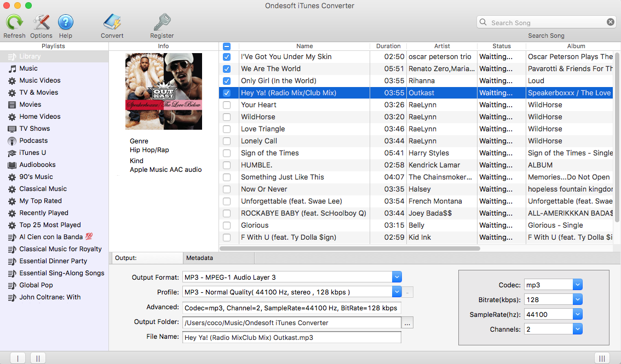Sort songs by the Artist column header
Screen dimensions: 621x364
pos(441,47)
